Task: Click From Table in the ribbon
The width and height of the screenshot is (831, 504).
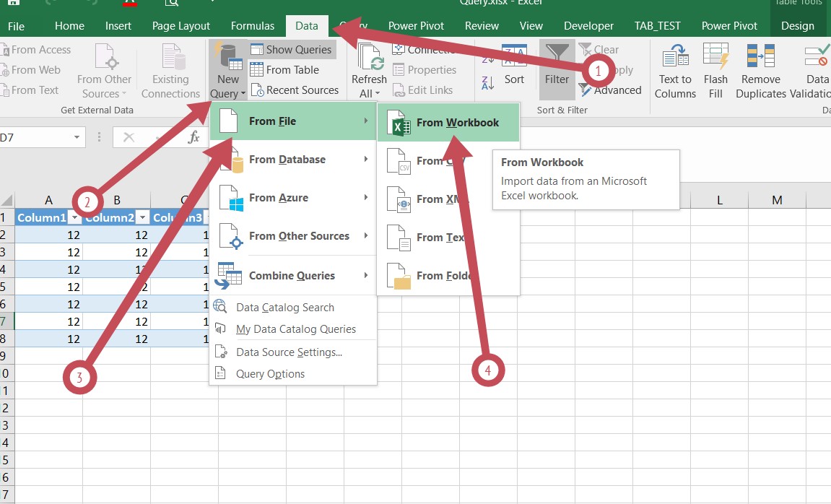Action: point(284,70)
